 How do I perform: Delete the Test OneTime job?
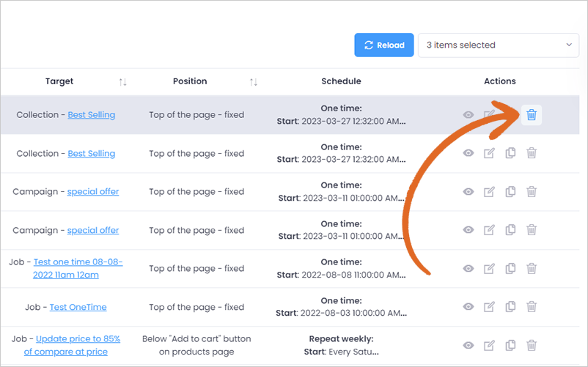tap(532, 307)
